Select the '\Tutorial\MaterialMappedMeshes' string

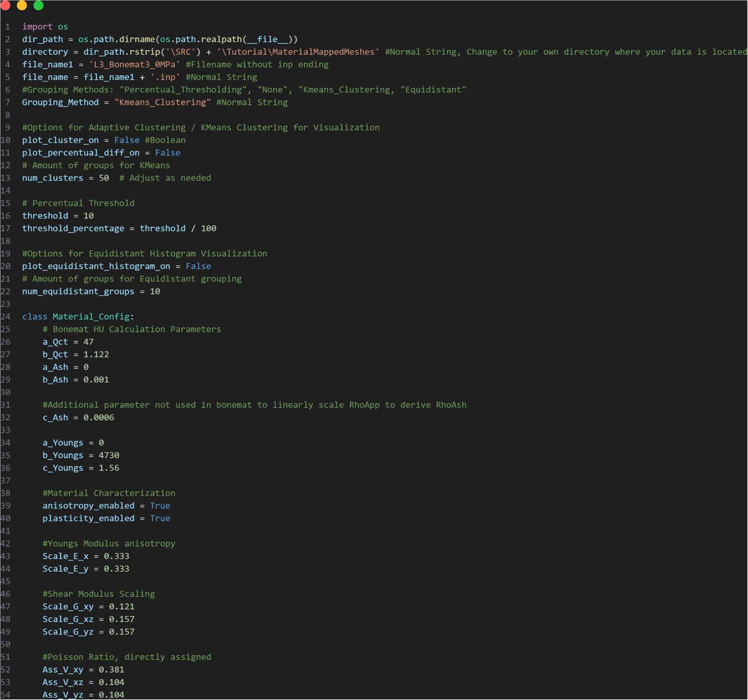(x=298, y=52)
